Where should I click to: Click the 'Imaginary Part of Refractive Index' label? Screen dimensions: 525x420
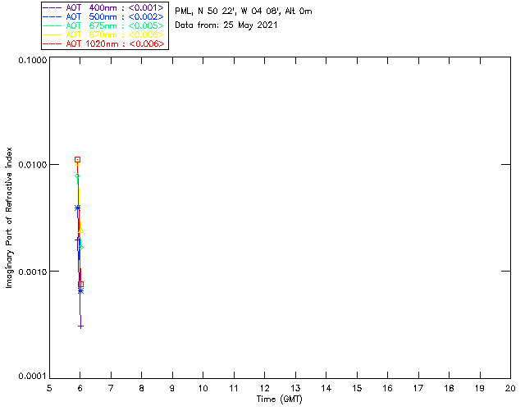9,217
